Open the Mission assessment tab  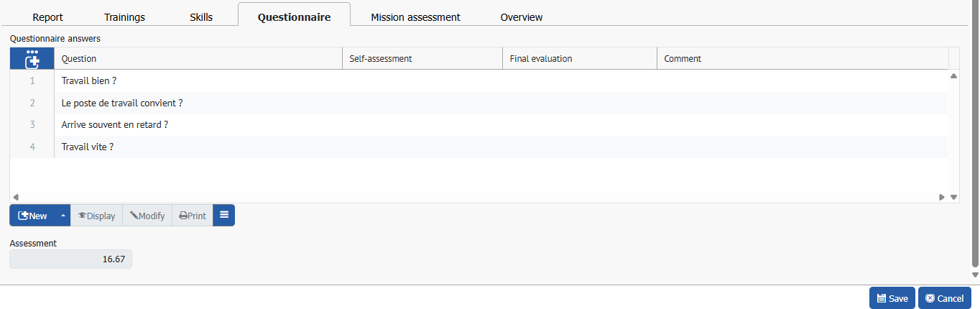coord(415,17)
